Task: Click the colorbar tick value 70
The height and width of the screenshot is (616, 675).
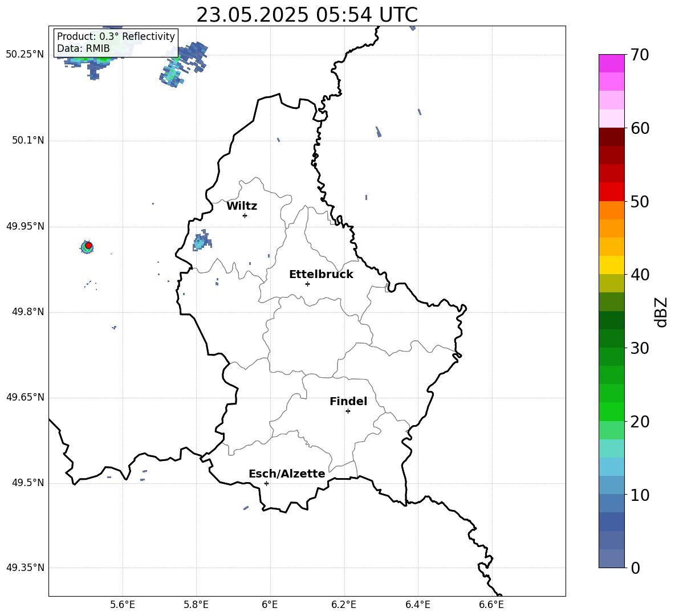Action: click(x=640, y=55)
